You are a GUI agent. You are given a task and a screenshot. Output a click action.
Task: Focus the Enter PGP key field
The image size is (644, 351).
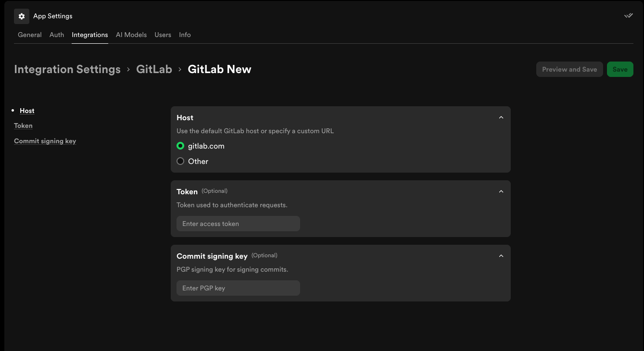238,288
